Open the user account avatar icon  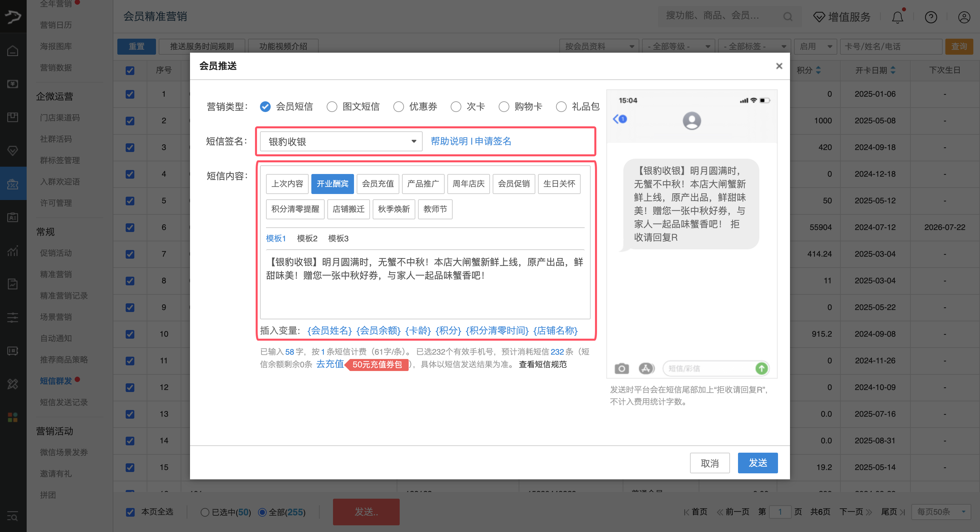coord(964,17)
